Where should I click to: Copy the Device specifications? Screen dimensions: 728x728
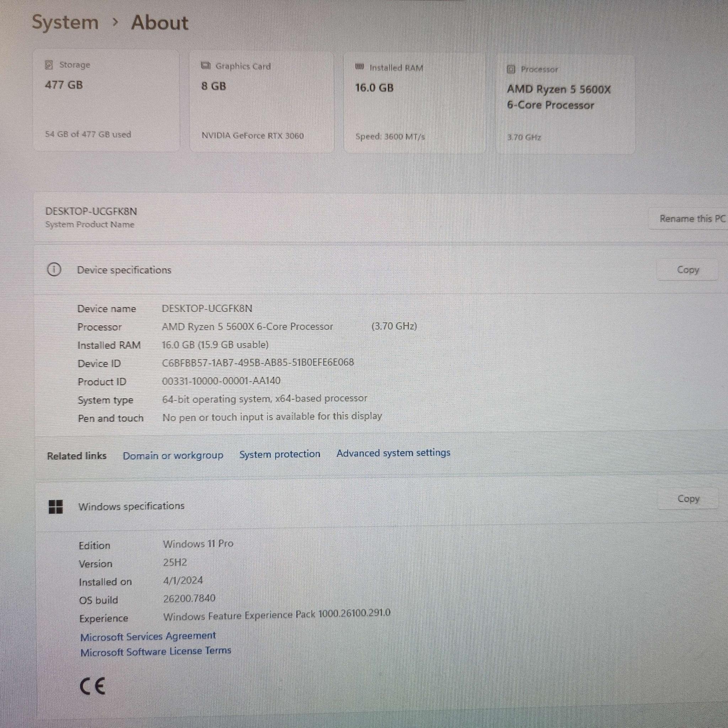pyautogui.click(x=688, y=270)
